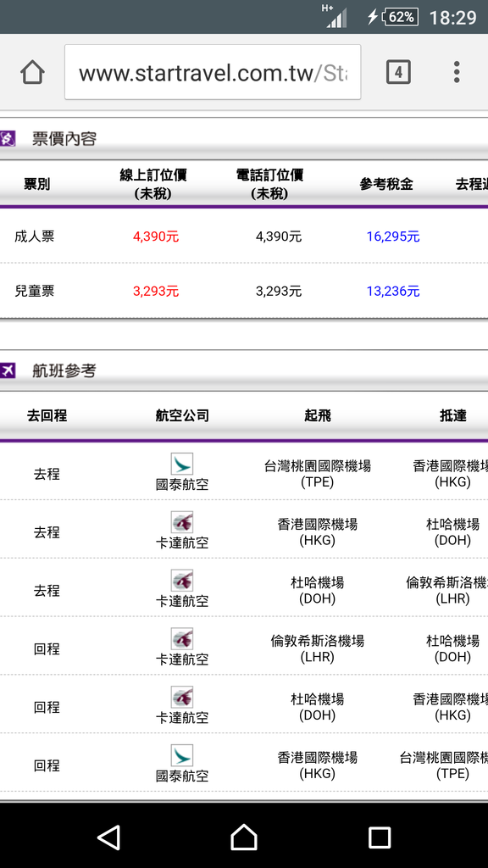This screenshot has height=868, width=488.
Task: Tap the 起飛 column header
Action: pos(318,415)
